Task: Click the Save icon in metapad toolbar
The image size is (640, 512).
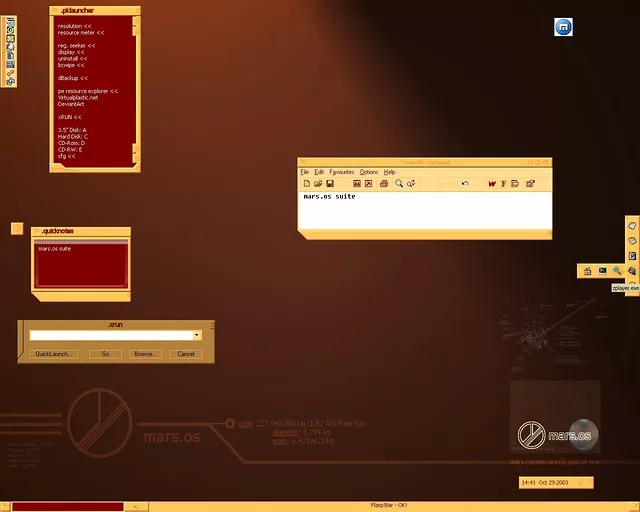Action: click(x=330, y=184)
